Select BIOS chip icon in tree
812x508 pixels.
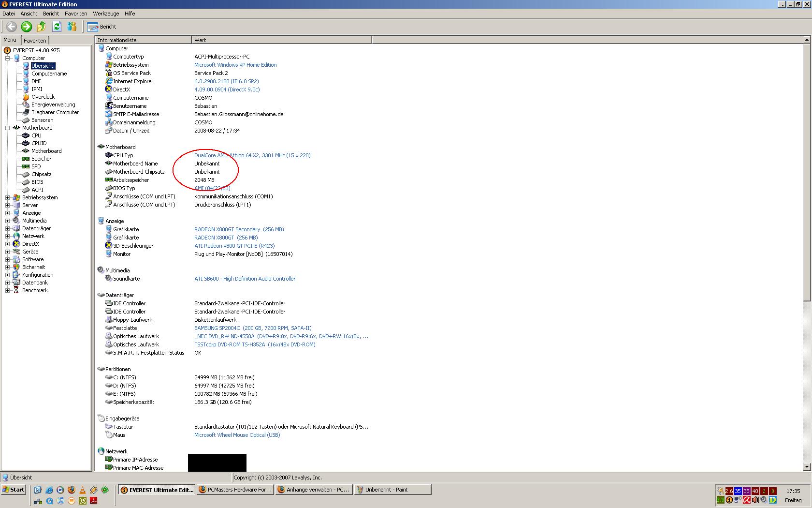pos(26,182)
